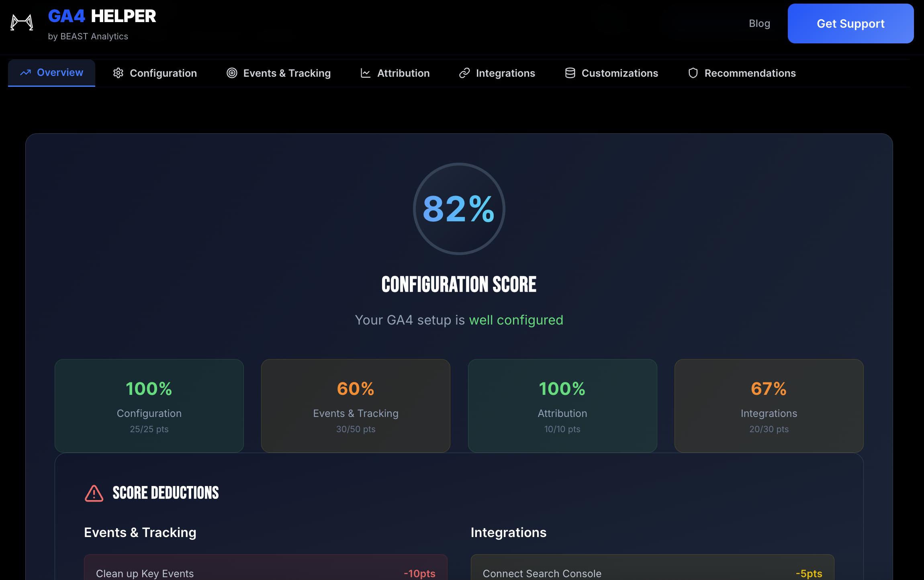Click the Connect Search Console deduction
This screenshot has height=580, width=924.
(652, 567)
